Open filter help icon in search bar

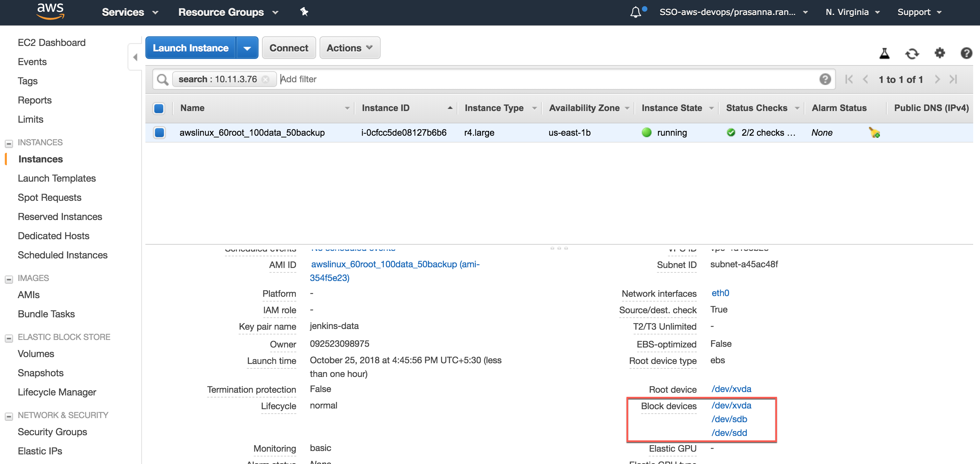coord(825,79)
